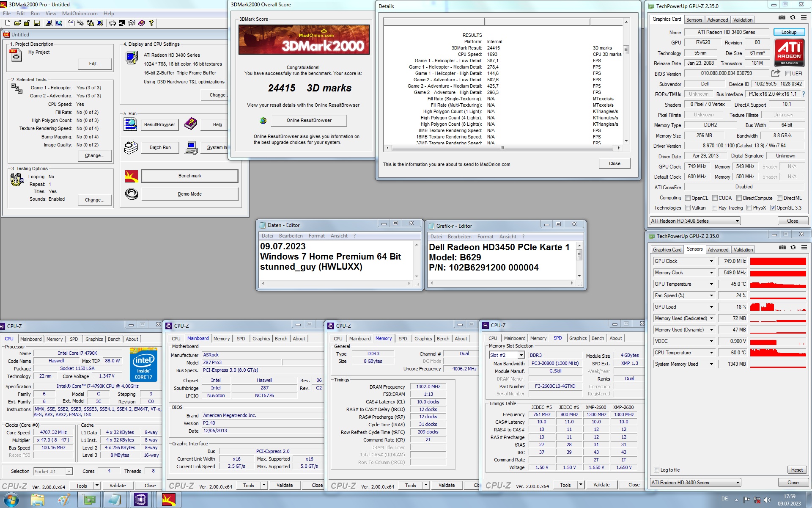Toggle the UEFI checkbox in GPU-Z
This screenshot has width=812, height=508.
click(x=788, y=74)
